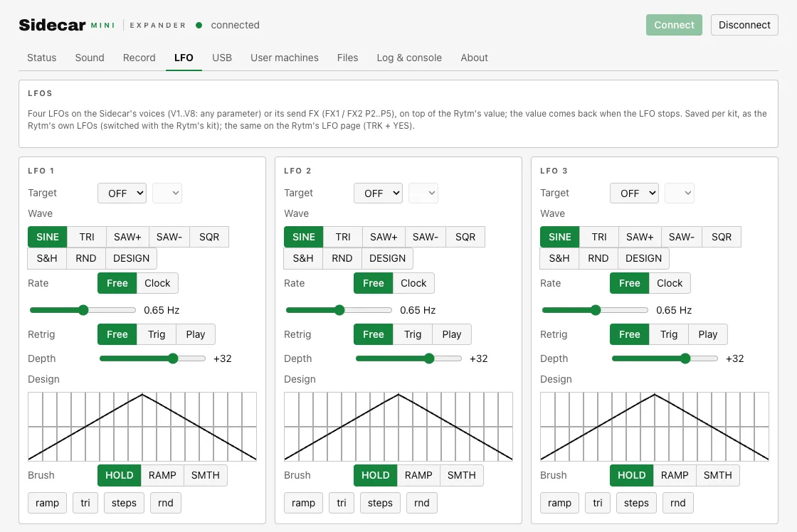Screen dimensions: 797x532
Task: Click the Connect button
Action: coord(674,25)
